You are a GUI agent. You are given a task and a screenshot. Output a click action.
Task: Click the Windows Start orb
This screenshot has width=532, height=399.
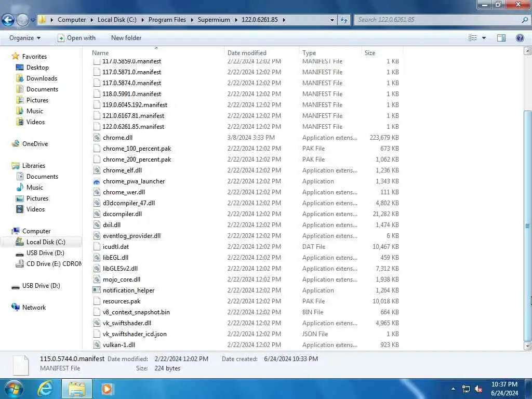[x=14, y=389]
